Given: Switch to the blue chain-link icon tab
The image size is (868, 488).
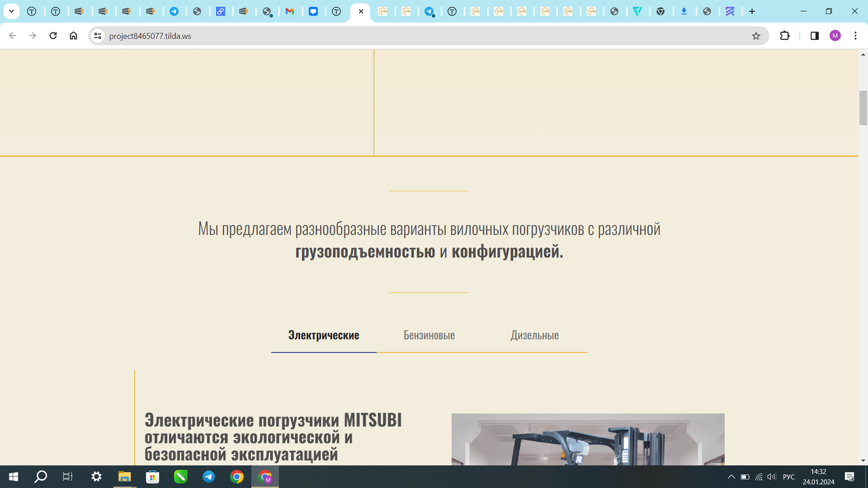Looking at the screenshot, I should coord(220,12).
